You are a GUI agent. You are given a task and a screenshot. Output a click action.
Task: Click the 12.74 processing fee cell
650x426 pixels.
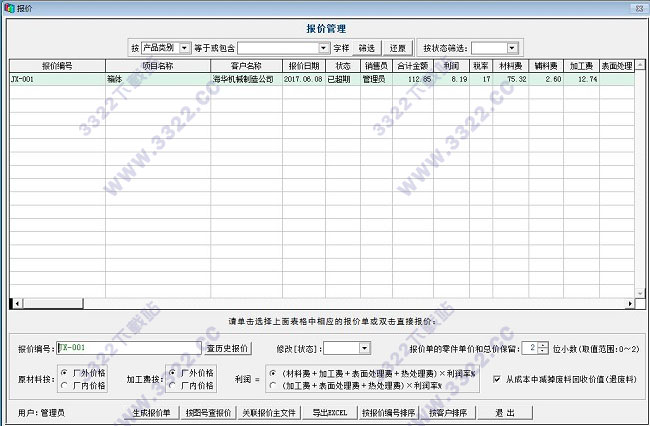pyautogui.click(x=581, y=79)
